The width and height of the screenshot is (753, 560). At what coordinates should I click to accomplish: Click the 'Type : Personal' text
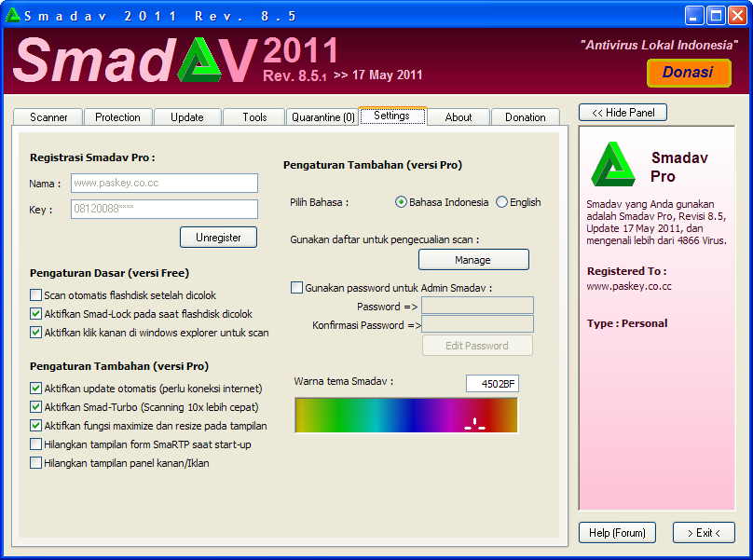click(x=626, y=323)
